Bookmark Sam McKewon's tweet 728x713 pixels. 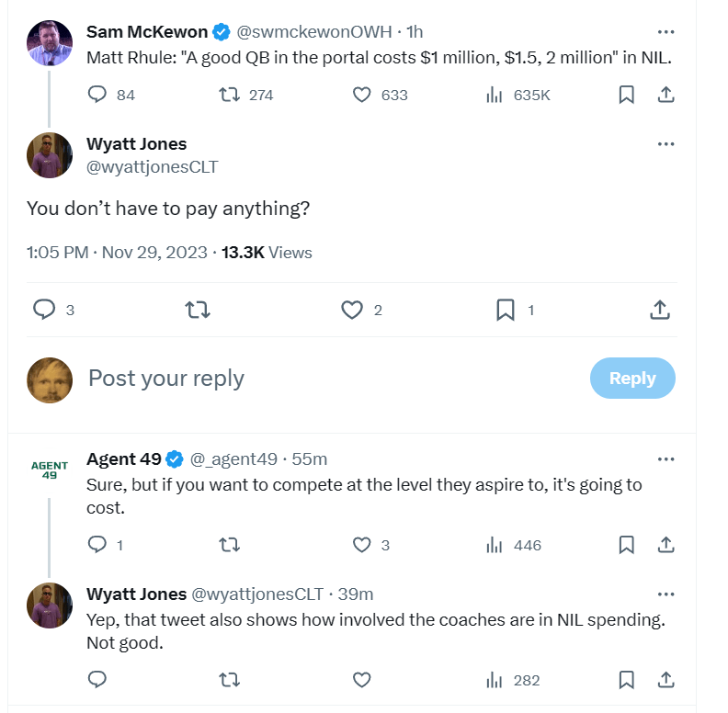626,95
